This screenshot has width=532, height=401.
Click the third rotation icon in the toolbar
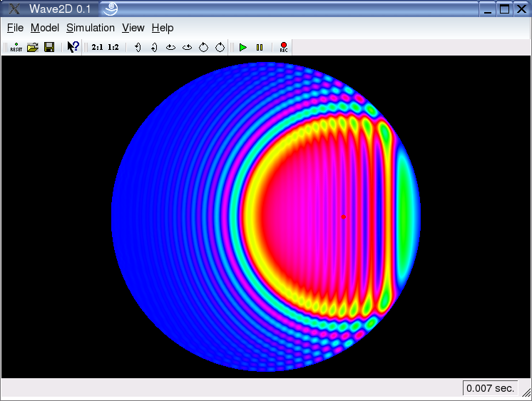coord(170,48)
